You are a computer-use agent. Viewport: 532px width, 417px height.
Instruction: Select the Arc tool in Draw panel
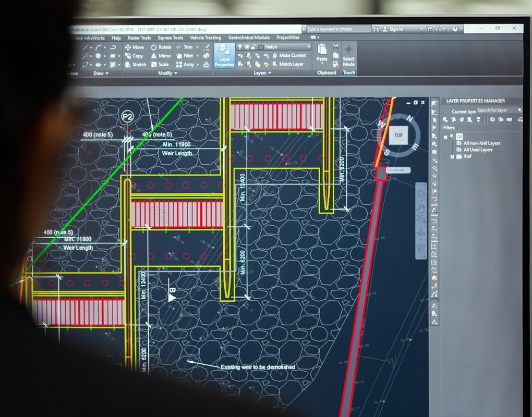[x=99, y=47]
